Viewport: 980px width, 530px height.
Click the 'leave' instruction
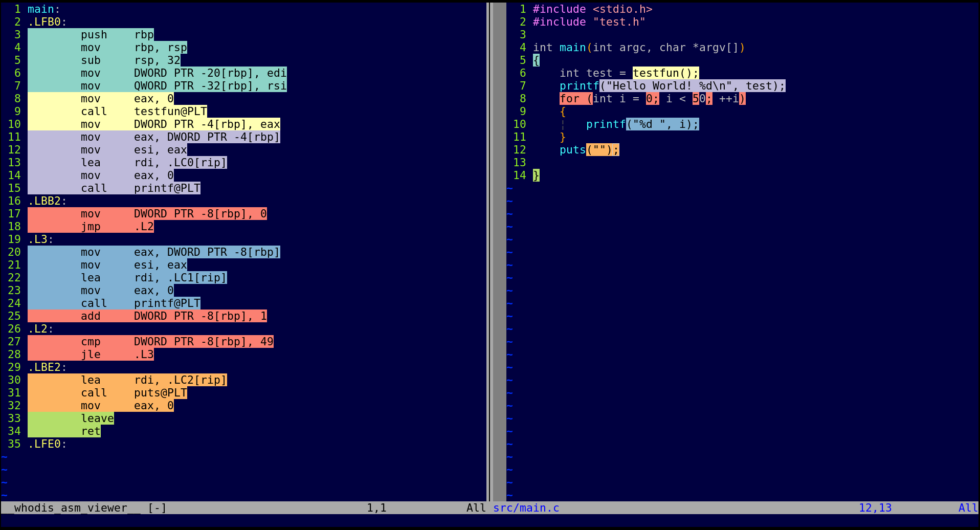[x=97, y=418]
